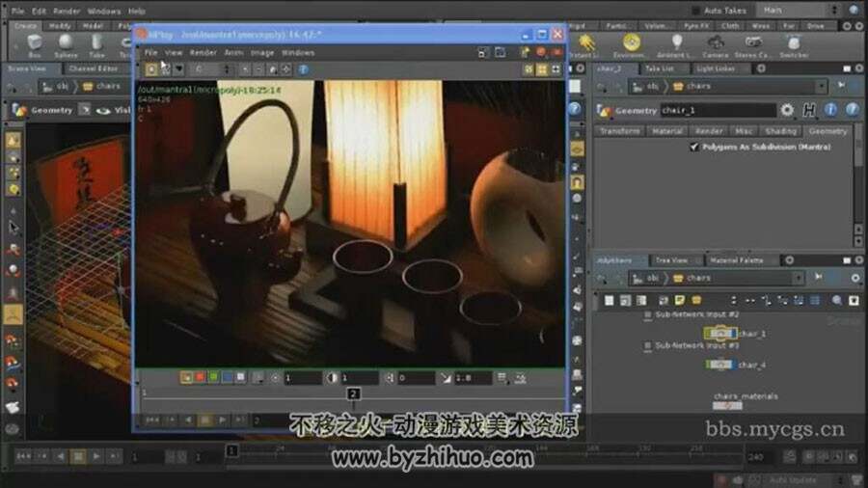868x488 pixels.
Task: Toggle the chair_4 node display flag
Action: 732,365
